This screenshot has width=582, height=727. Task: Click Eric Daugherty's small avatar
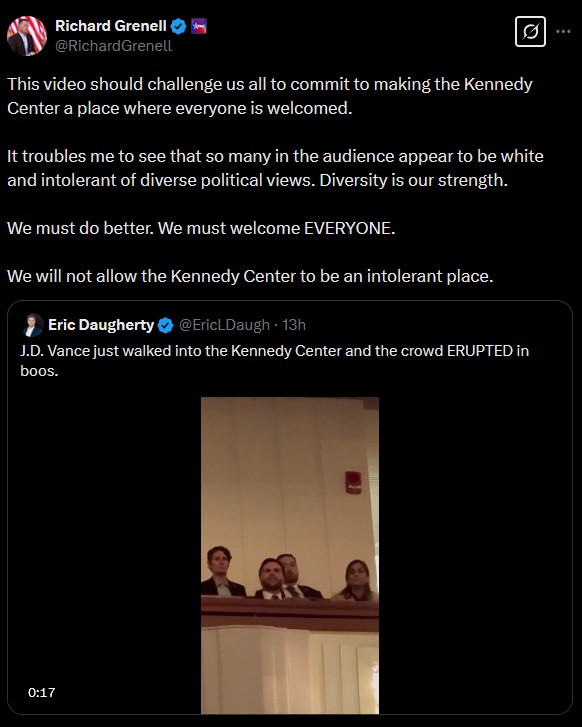tap(32, 325)
